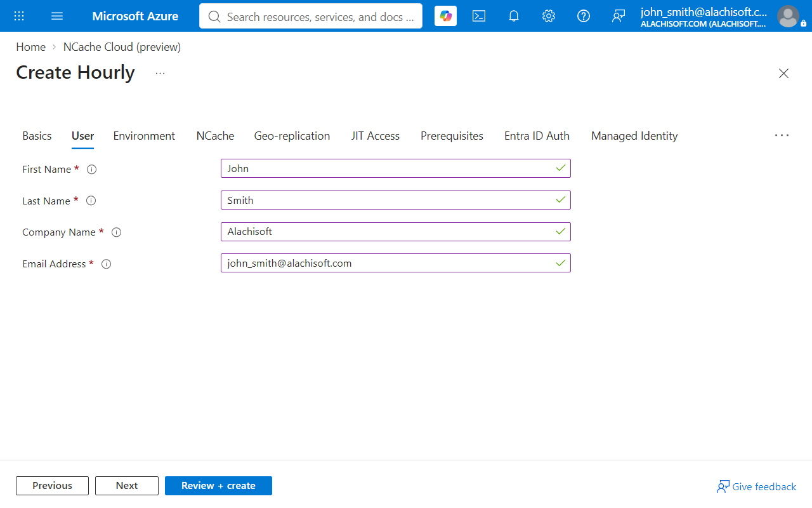Viewport: 812px width, 508px height.
Task: Show info tooltip for First Name
Action: pos(91,170)
